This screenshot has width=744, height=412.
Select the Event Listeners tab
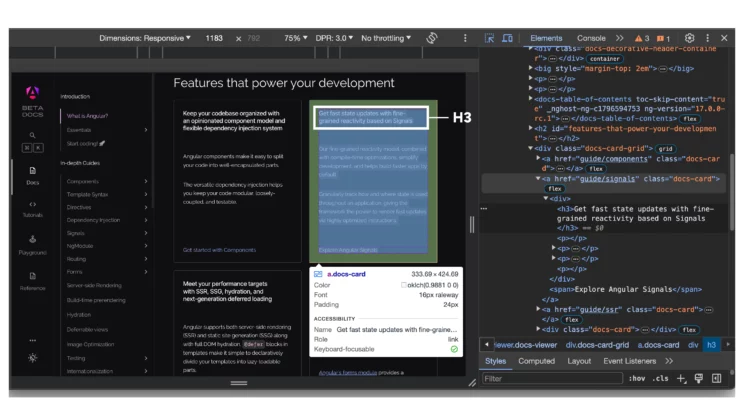630,361
